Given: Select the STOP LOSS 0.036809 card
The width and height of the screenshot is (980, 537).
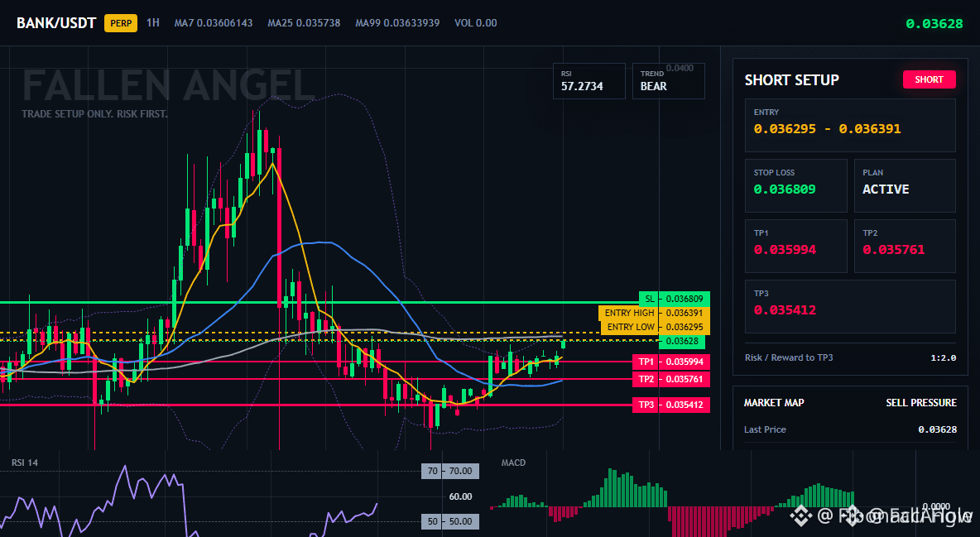Looking at the screenshot, I should 795,185.
